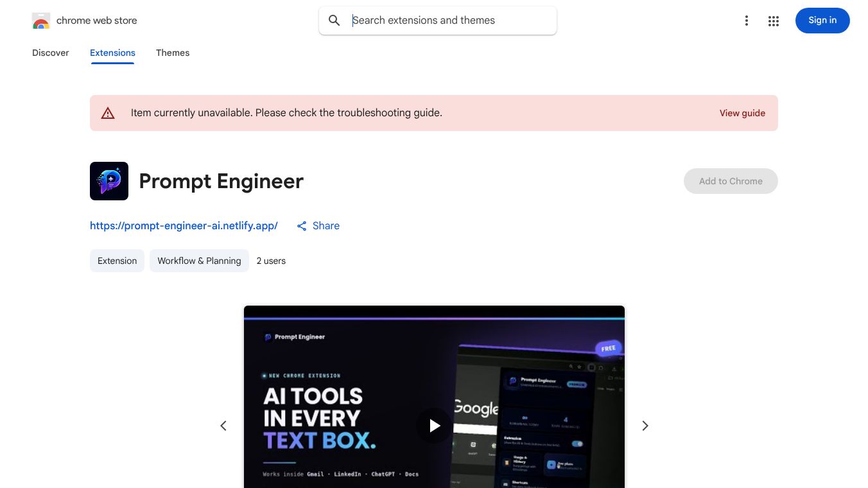
Task: Click the Sign in button
Action: click(x=822, y=21)
